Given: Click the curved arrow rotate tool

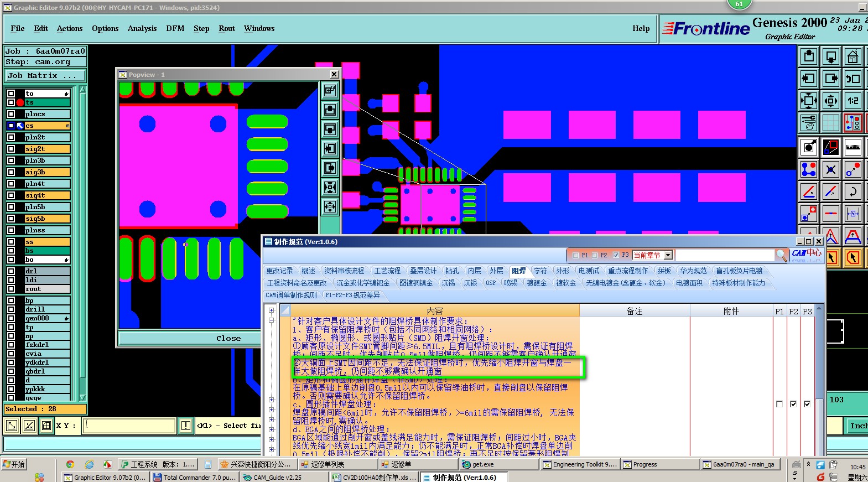Looking at the screenshot, I should point(853,191).
